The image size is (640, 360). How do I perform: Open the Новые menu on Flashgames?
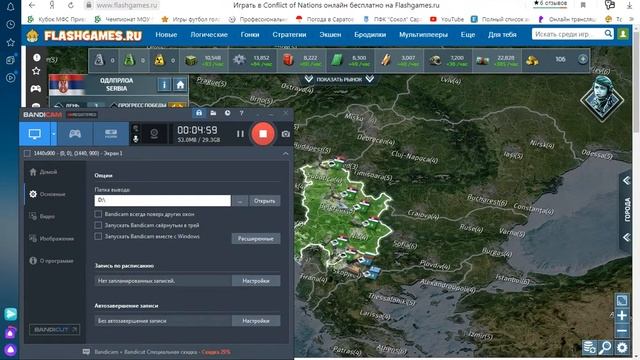pyautogui.click(x=166, y=35)
